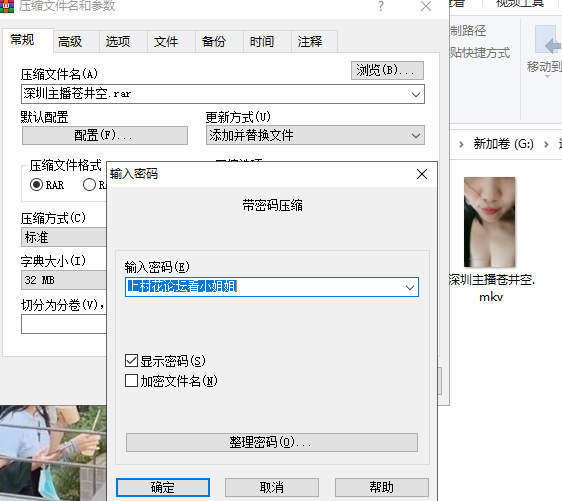Viewport: 562px width, 501px height.
Task: Click the Organize passwords (整理密码) button
Action: click(272, 442)
